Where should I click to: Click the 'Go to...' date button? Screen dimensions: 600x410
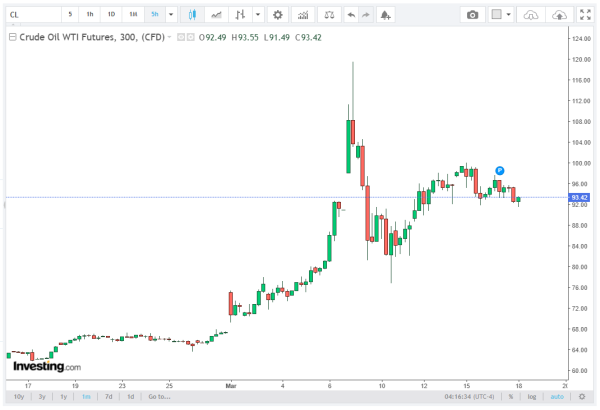click(x=158, y=396)
